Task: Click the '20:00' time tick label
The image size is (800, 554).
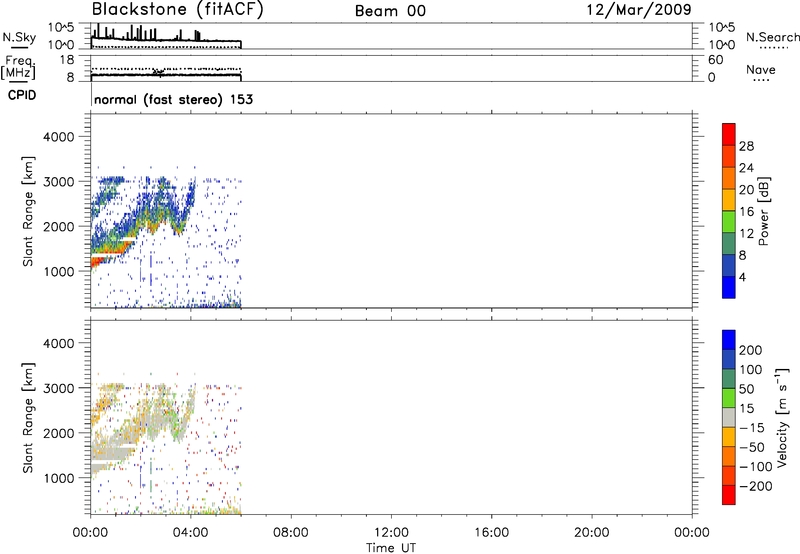Action: tap(591, 533)
